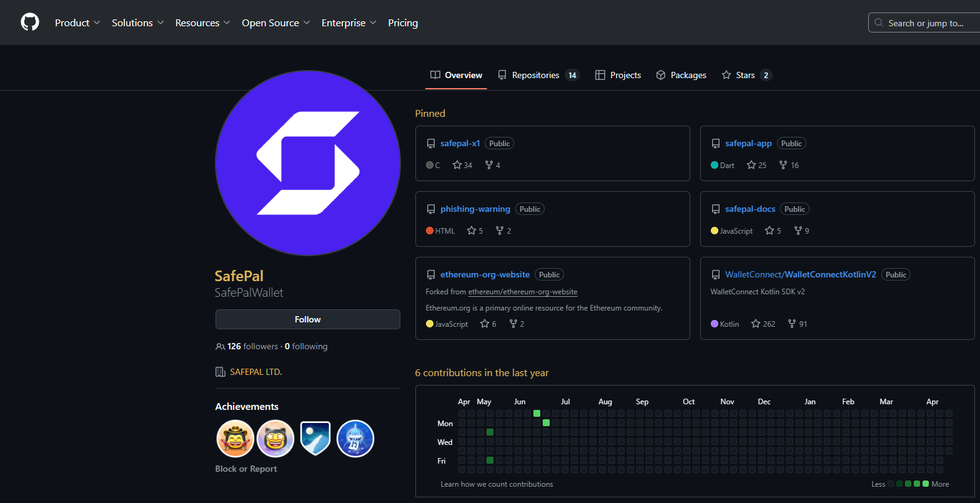Focus the Search or jump to field
This screenshot has height=503, width=980.
(924, 22)
